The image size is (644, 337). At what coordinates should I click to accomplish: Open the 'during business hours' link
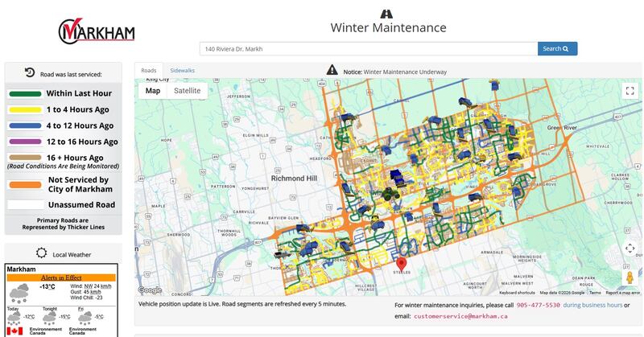(x=592, y=306)
